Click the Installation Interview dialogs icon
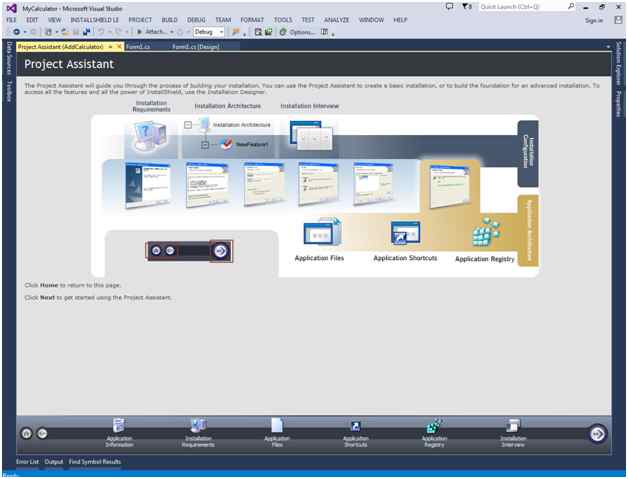 pos(311,135)
